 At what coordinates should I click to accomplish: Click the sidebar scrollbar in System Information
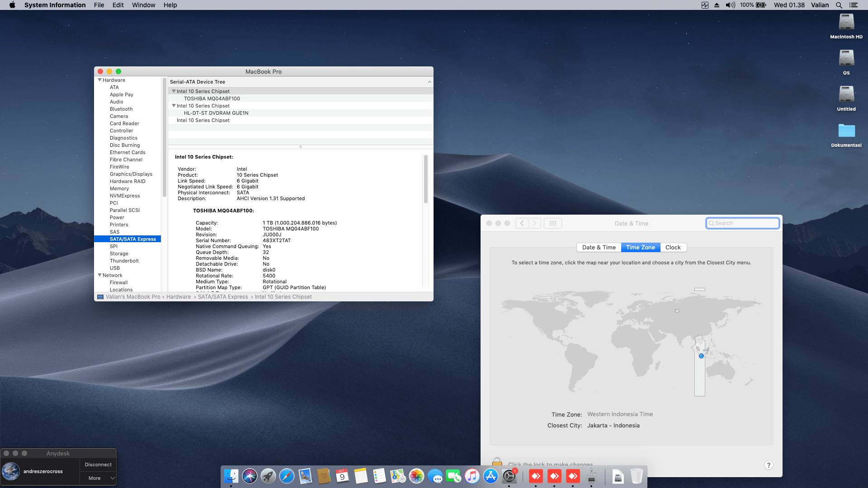coord(164,138)
